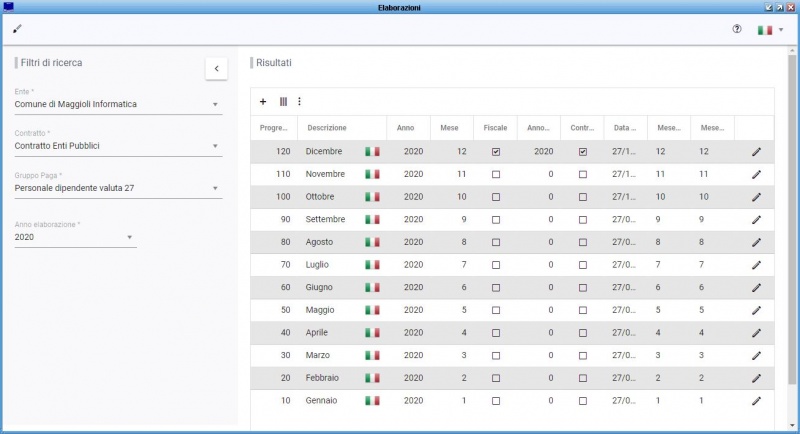This screenshot has width=800, height=434.
Task: Open the help question mark icon
Action: pyautogui.click(x=737, y=29)
